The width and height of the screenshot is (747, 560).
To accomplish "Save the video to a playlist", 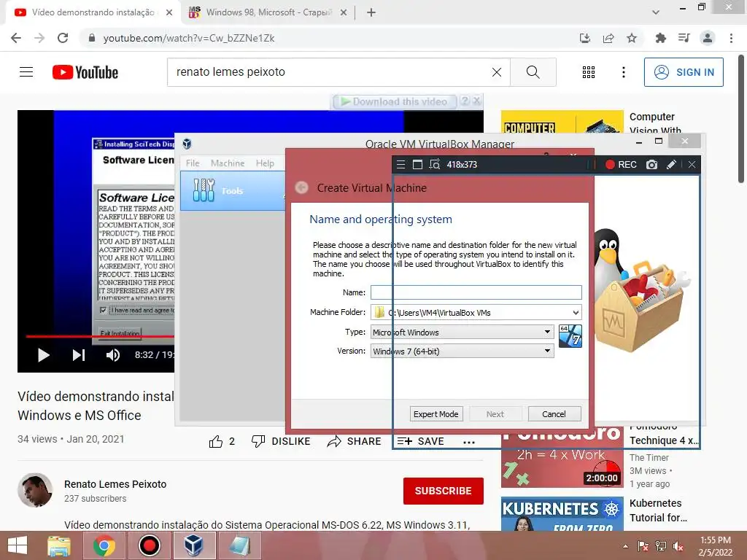I will pyautogui.click(x=421, y=441).
